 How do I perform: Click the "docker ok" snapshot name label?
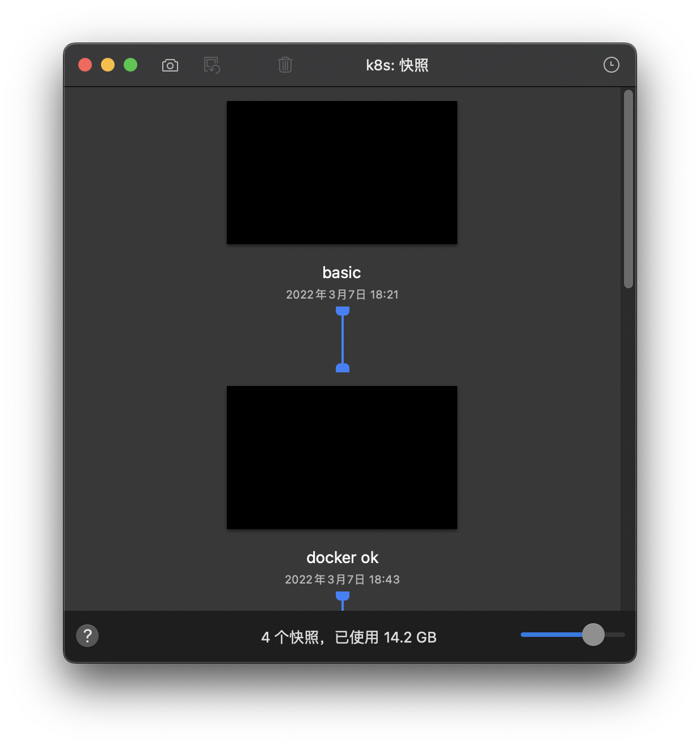coord(341,557)
